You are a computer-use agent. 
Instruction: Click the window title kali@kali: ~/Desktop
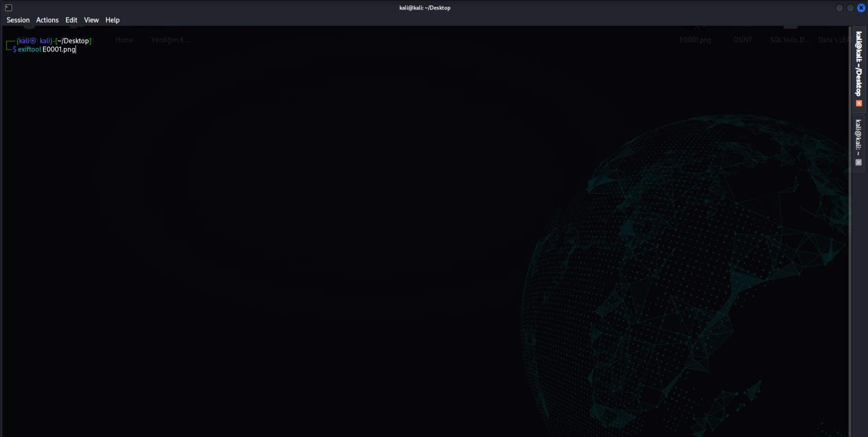click(425, 8)
